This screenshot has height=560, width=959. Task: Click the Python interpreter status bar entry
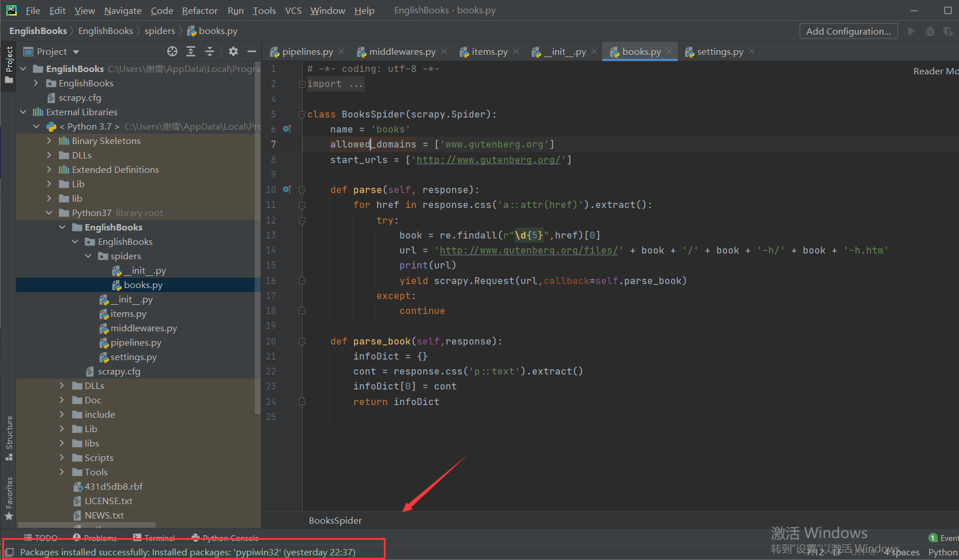[x=943, y=552]
